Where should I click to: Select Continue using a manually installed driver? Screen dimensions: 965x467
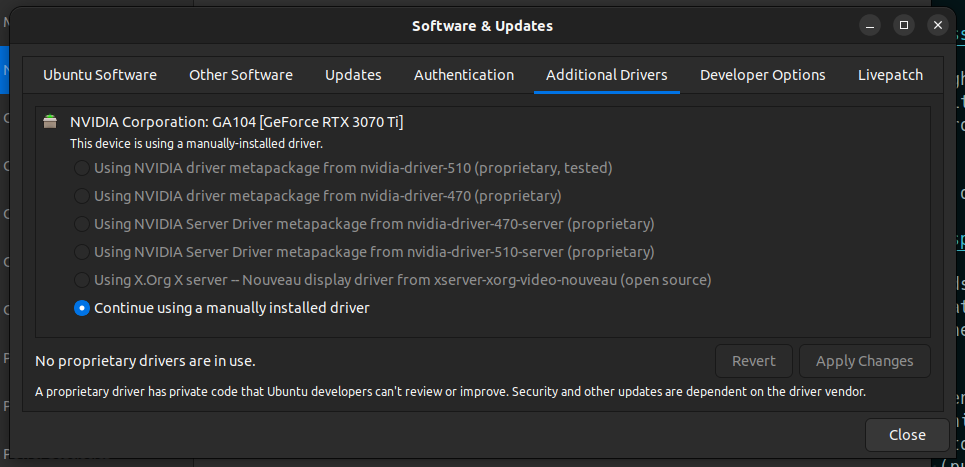point(82,308)
